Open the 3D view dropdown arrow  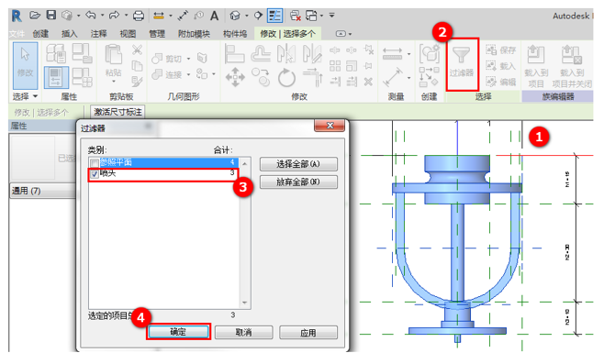247,16
